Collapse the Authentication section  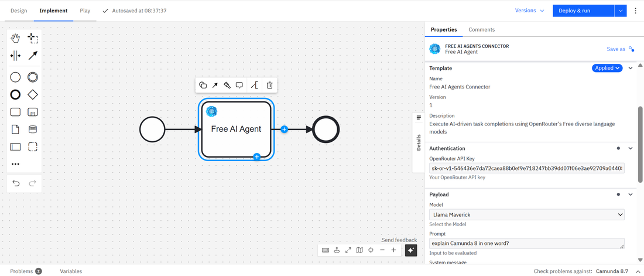pos(631,149)
